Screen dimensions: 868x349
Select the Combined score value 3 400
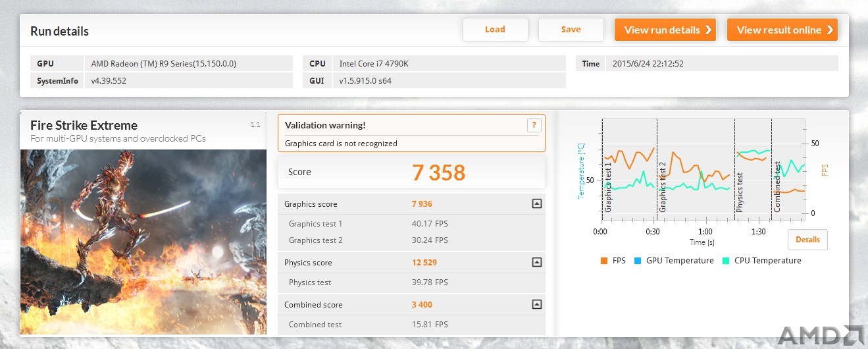[x=422, y=305]
